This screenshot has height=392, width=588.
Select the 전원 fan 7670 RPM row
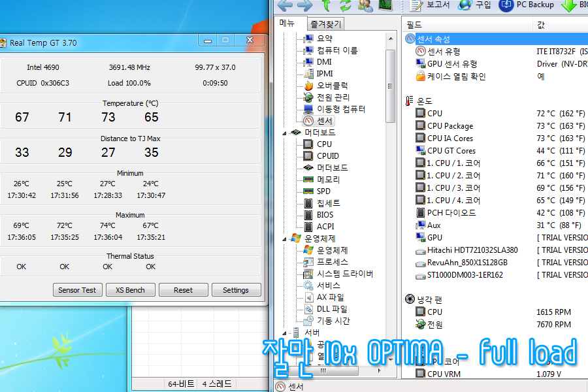[496, 324]
